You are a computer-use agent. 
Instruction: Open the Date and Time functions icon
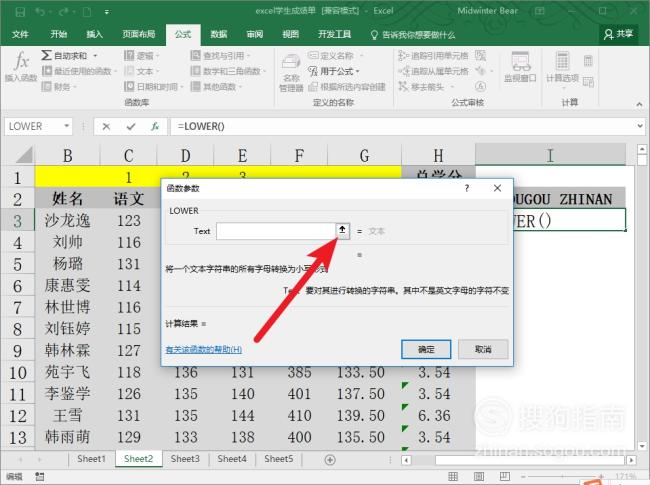click(129, 86)
